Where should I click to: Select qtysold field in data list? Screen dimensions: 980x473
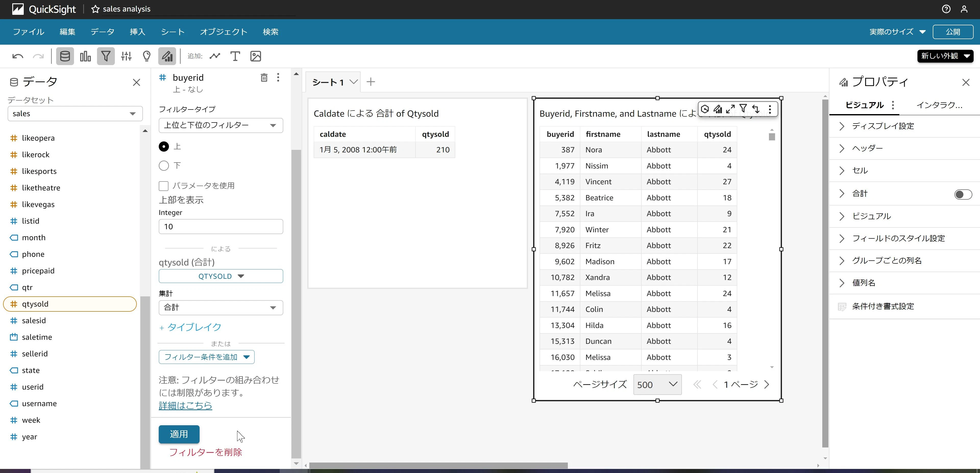click(70, 304)
